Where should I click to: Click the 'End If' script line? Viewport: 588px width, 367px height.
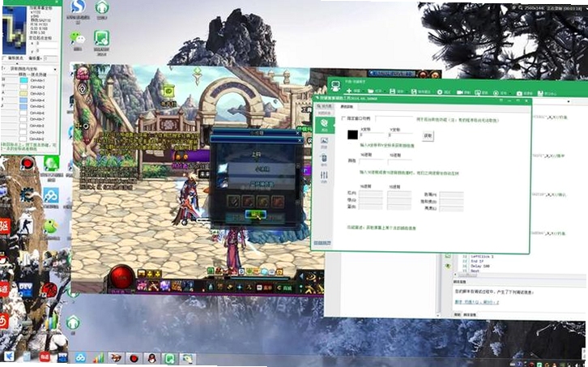click(x=477, y=261)
